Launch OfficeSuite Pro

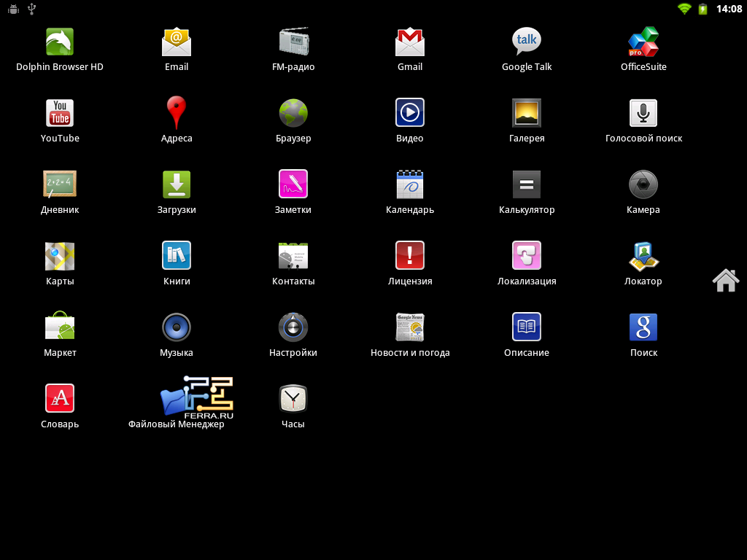(x=643, y=42)
